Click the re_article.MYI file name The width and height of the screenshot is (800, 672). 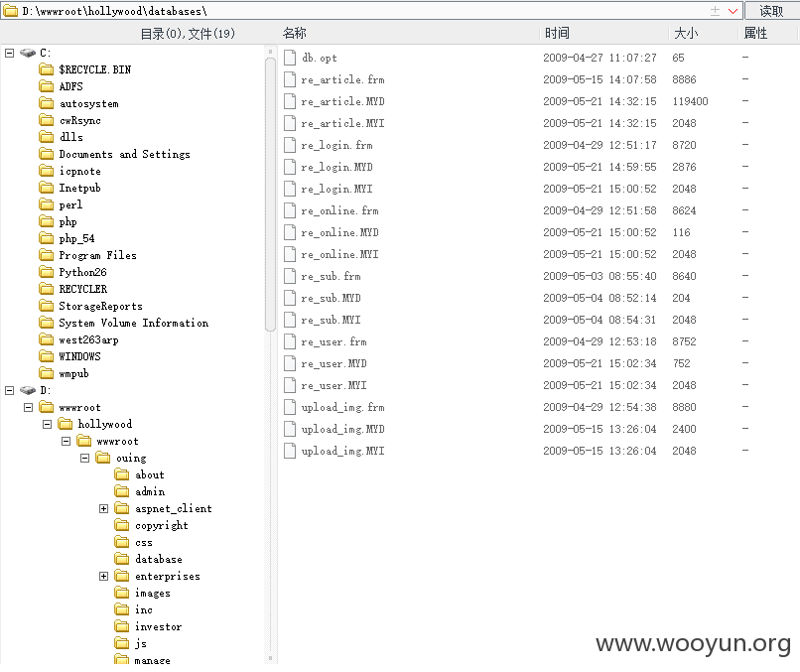pyautogui.click(x=342, y=123)
